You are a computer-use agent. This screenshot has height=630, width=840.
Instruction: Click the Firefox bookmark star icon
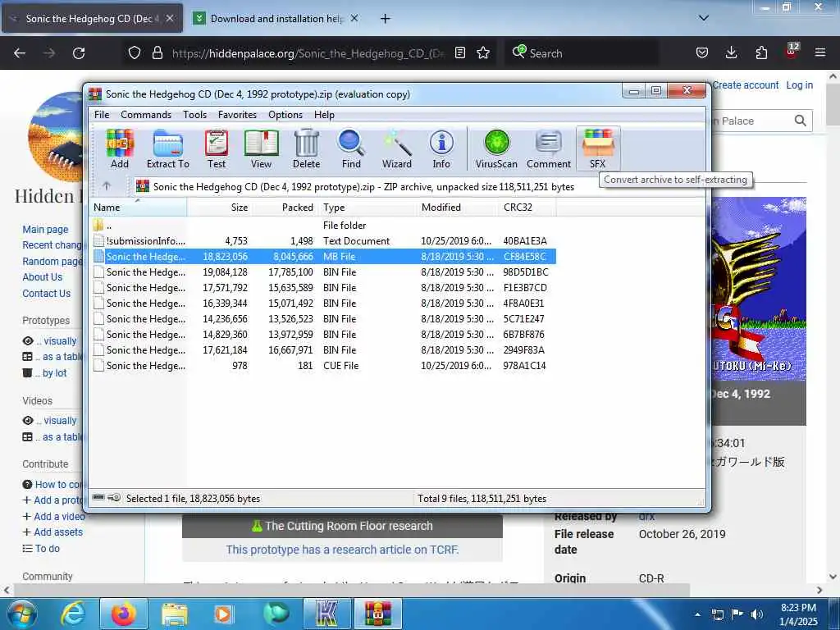(483, 52)
